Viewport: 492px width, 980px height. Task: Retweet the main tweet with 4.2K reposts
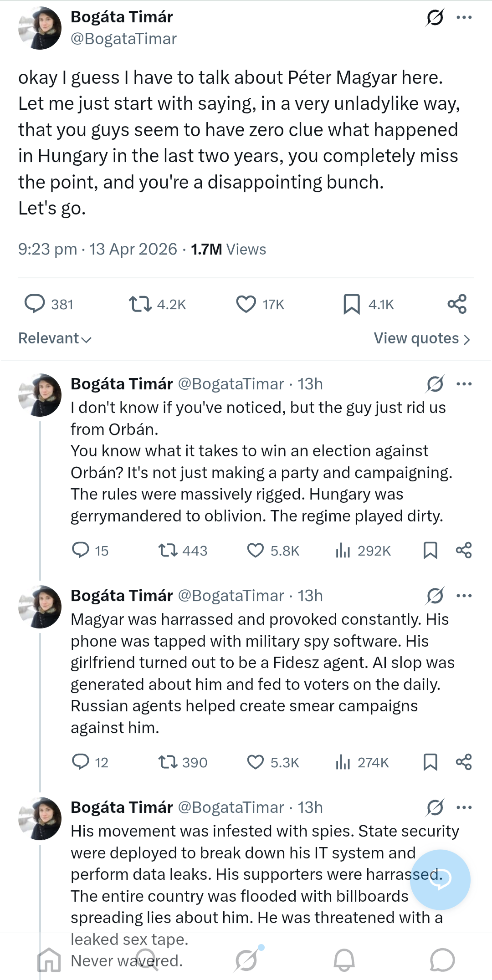coord(140,304)
